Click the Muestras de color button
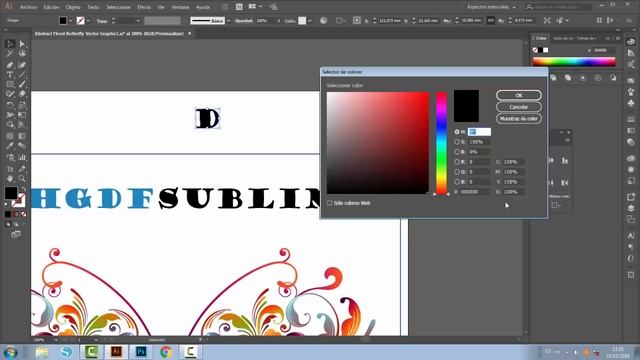The image size is (640, 360). [x=519, y=118]
